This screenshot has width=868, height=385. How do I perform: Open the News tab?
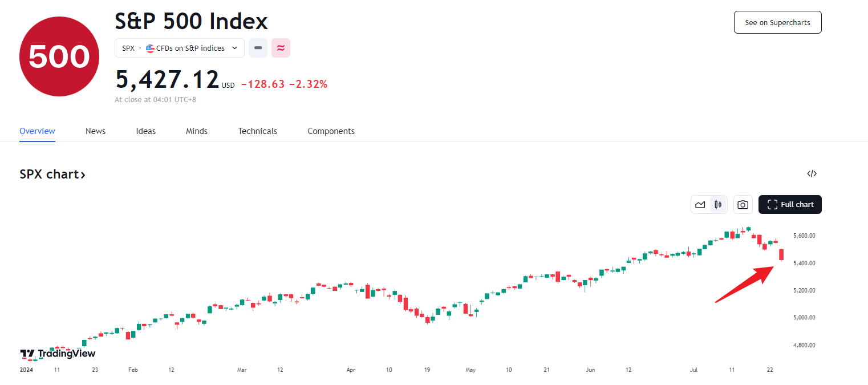[x=95, y=131]
